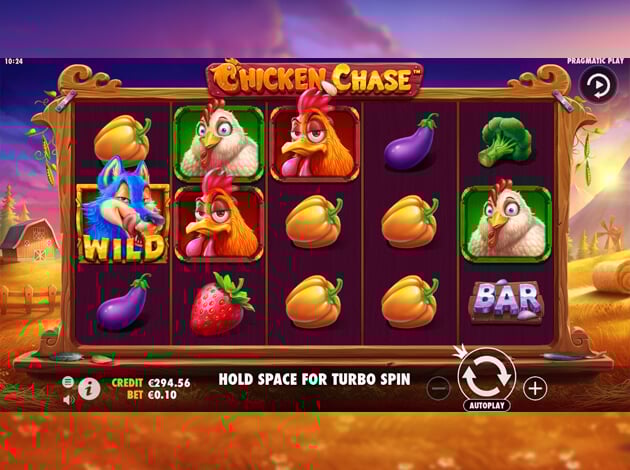This screenshot has height=470, width=630.
Task: Increase bet with plus button
Action: click(x=535, y=388)
